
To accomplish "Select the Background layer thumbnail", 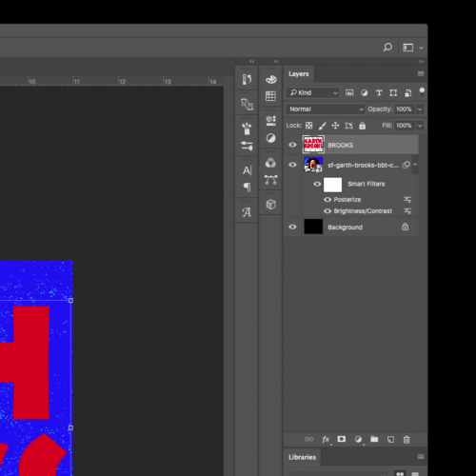I will point(313,227).
